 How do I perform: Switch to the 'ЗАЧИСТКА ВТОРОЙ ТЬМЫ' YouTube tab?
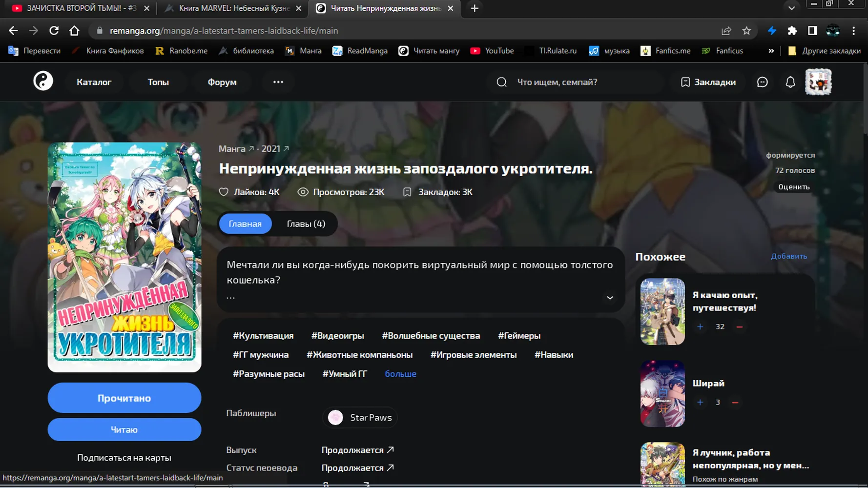(x=81, y=8)
